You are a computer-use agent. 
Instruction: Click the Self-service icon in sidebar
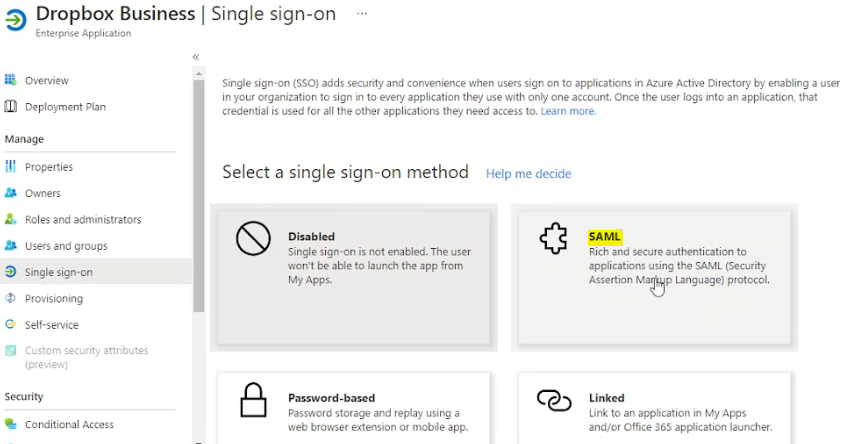tap(11, 324)
